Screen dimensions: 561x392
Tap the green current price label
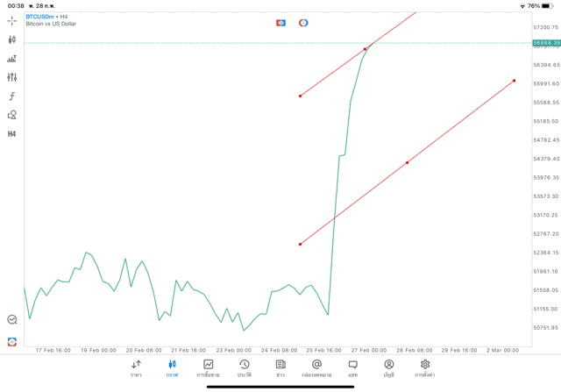pos(545,42)
